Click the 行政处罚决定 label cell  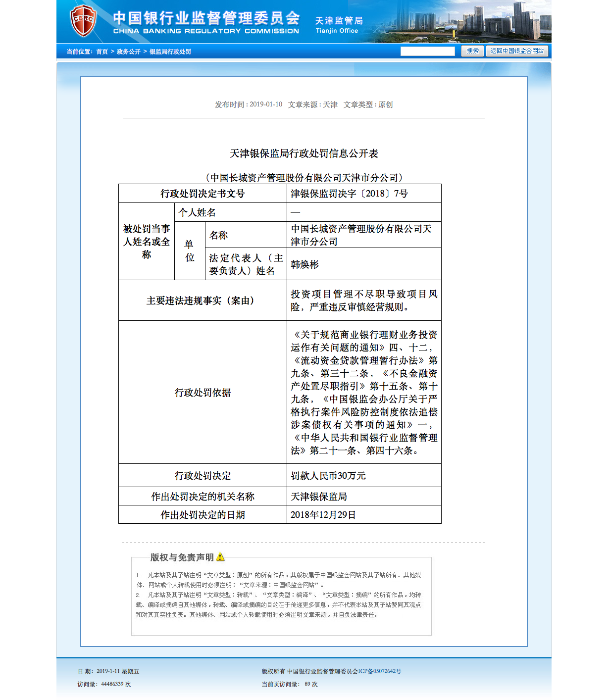pos(203,476)
